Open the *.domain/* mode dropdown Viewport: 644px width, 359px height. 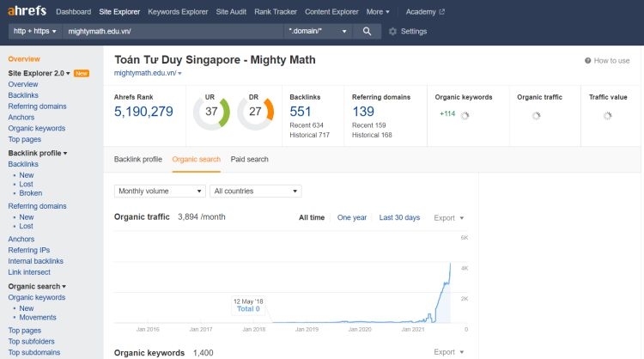[x=318, y=31]
